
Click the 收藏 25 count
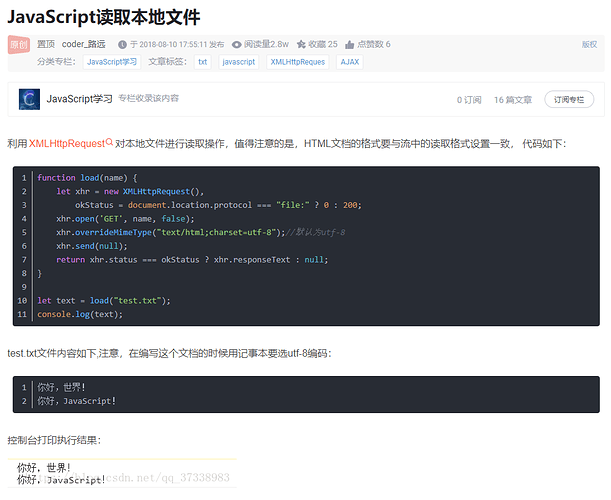[x=323, y=44]
